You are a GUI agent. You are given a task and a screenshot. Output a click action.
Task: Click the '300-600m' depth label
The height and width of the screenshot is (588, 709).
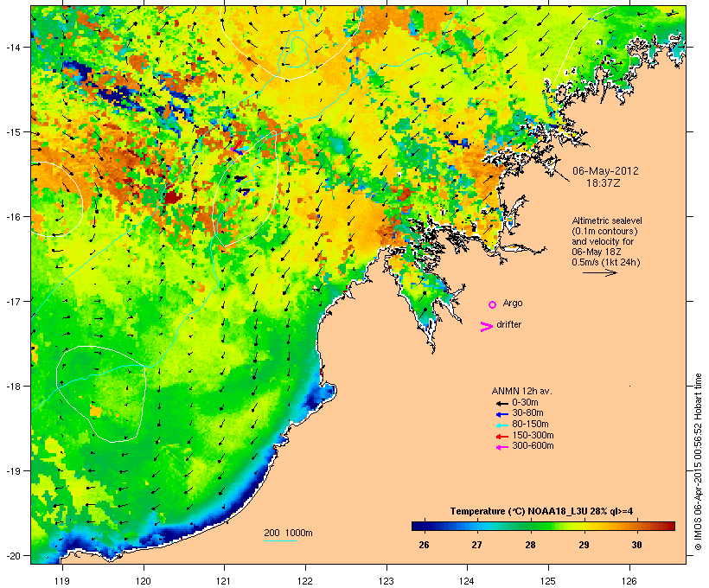(x=533, y=446)
